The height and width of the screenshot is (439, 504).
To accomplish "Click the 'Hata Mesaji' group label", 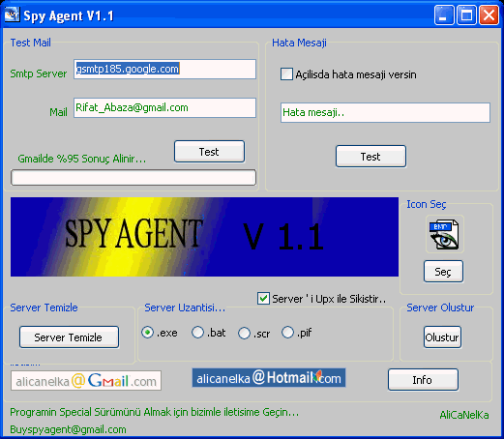I will point(299,43).
